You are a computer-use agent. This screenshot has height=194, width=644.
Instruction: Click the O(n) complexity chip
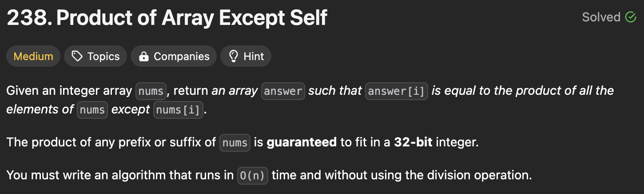[252, 175]
